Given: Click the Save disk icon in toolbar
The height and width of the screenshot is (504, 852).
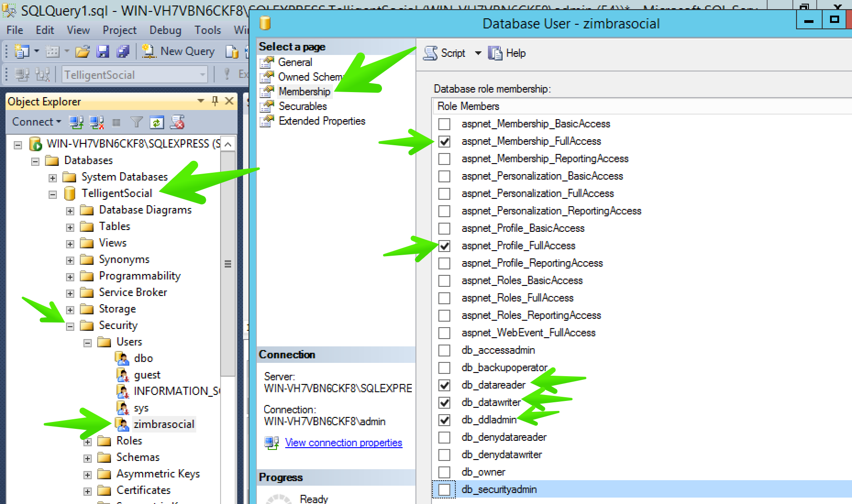Looking at the screenshot, I should coord(103,51).
